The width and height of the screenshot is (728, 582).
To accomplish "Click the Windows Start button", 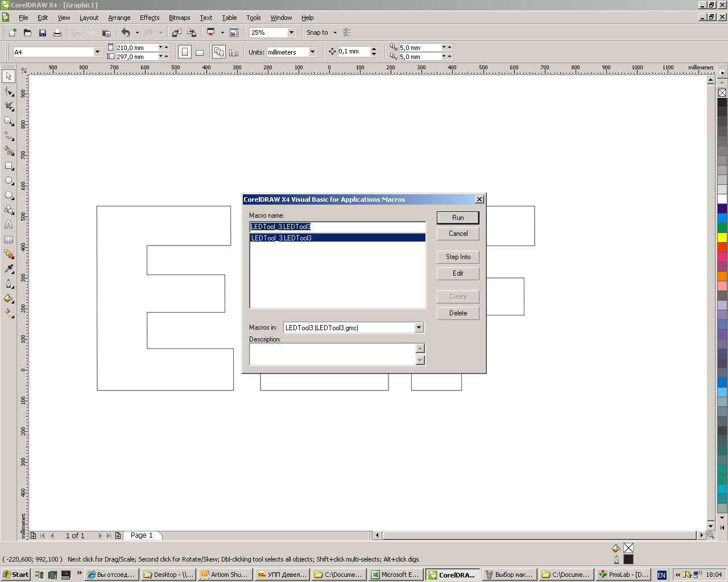I will click(x=16, y=575).
